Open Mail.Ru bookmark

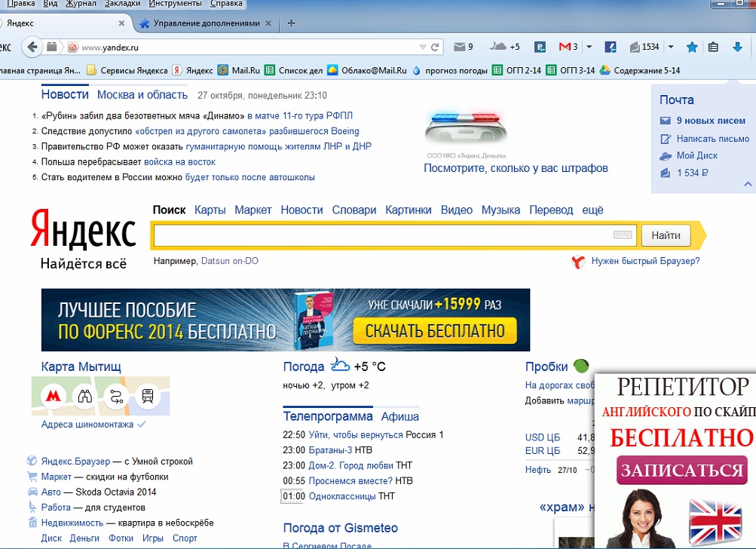(x=239, y=70)
